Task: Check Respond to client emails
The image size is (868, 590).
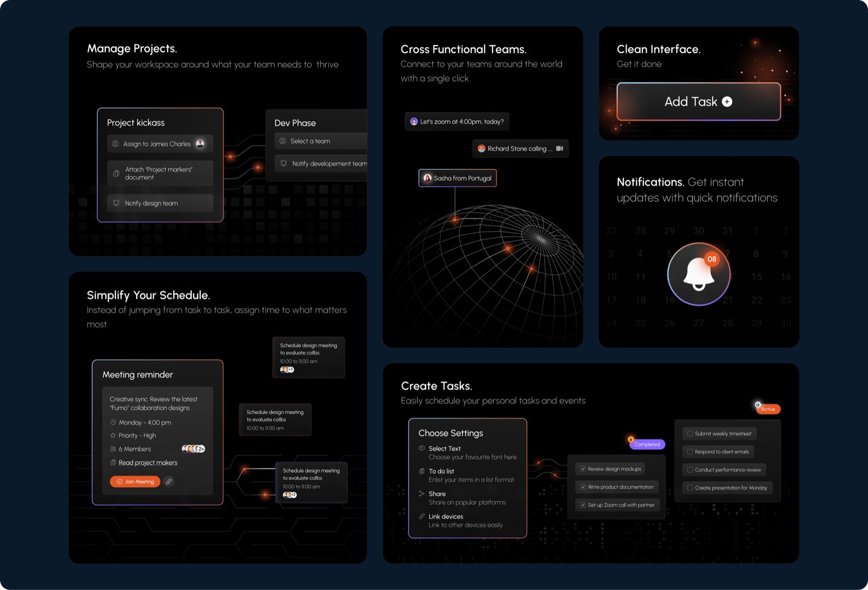Action: (690, 452)
